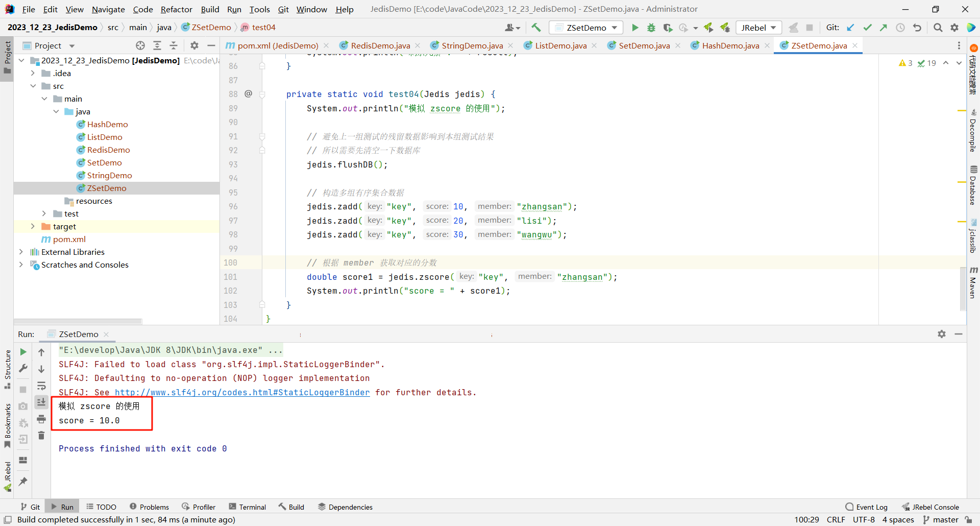Toggle the Bookmarks tool window
Viewport: 980px width, 526px height.
7,425
